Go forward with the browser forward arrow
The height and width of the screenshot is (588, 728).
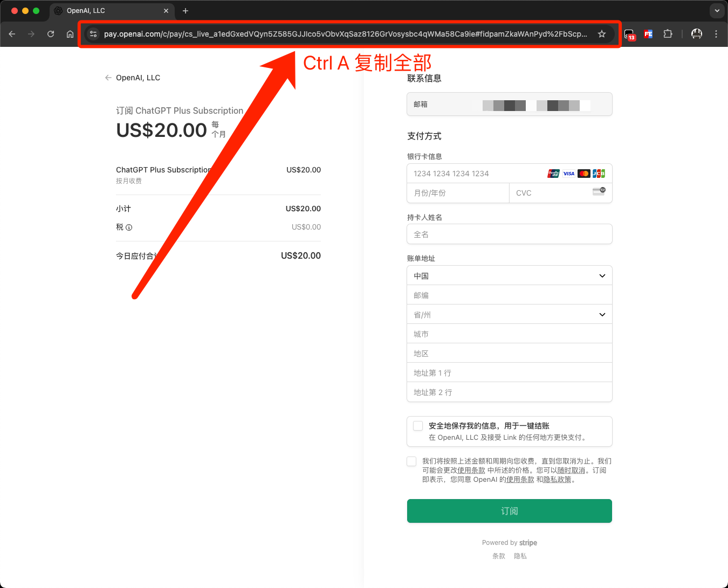point(31,34)
